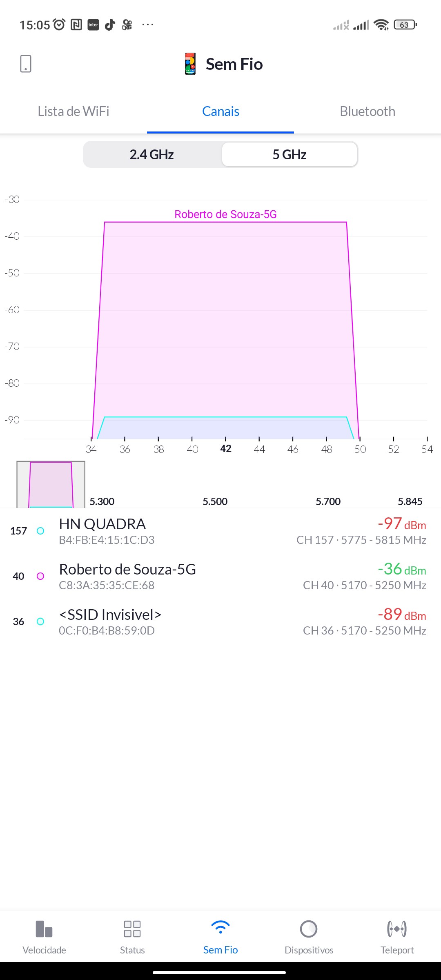Open the Sem Fio WiFi icon

tap(220, 928)
